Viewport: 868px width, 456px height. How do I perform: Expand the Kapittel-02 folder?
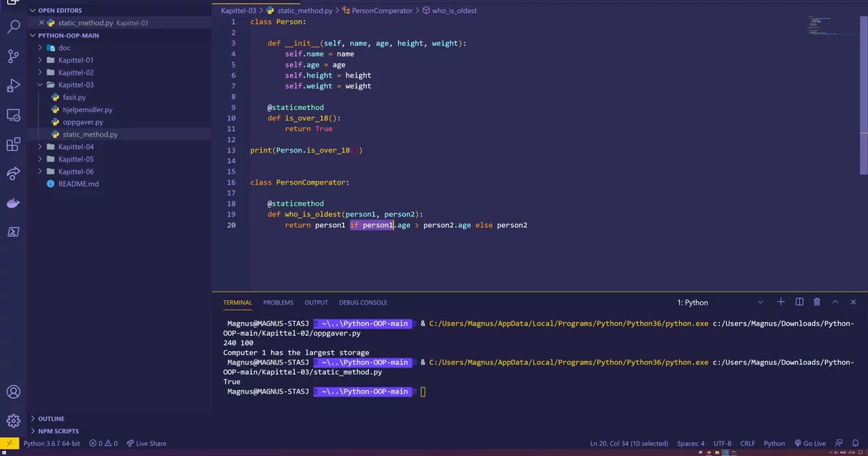pos(119,72)
